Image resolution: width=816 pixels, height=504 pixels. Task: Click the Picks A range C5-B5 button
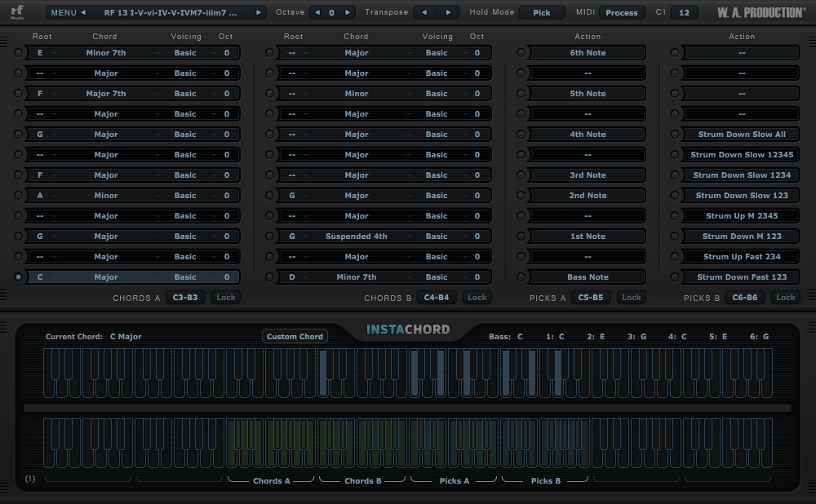(591, 298)
